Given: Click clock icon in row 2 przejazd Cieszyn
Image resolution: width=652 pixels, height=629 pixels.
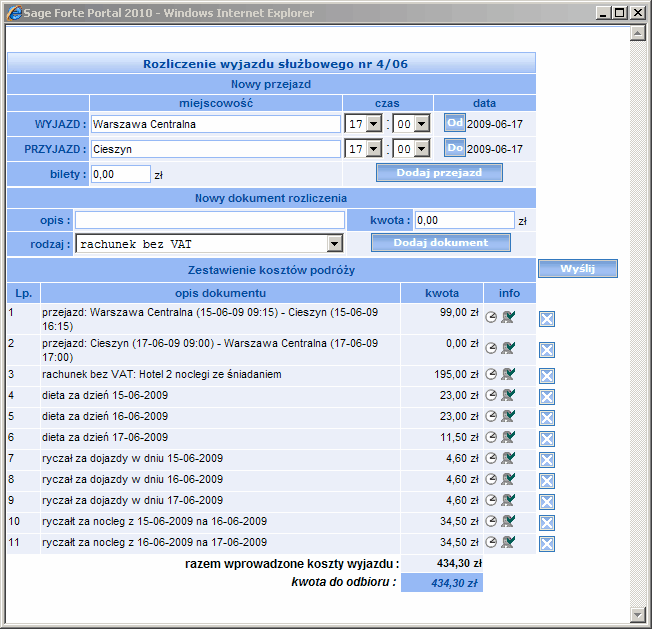Looking at the screenshot, I should (x=491, y=348).
